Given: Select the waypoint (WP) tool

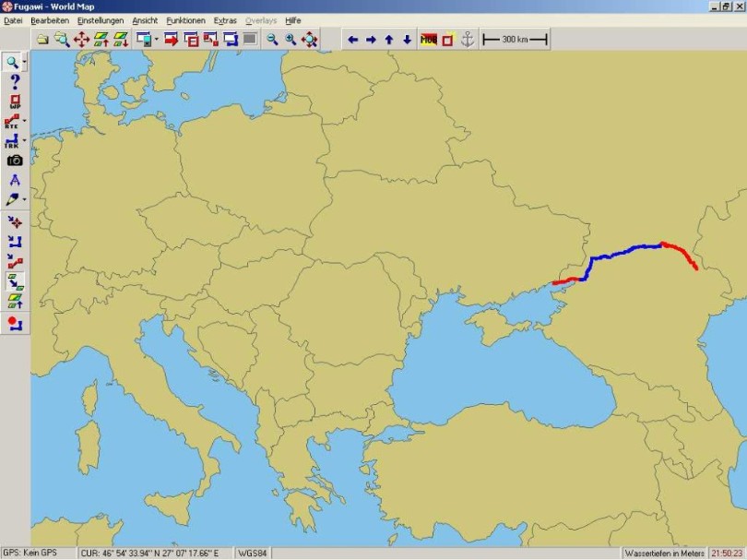Looking at the screenshot, I should 14,101.
